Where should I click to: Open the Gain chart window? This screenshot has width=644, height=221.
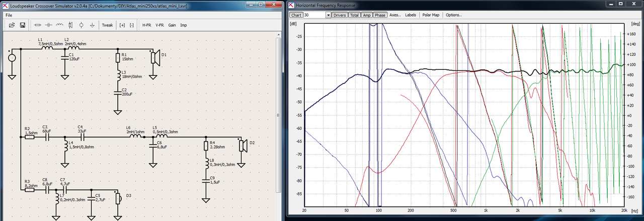click(x=172, y=25)
